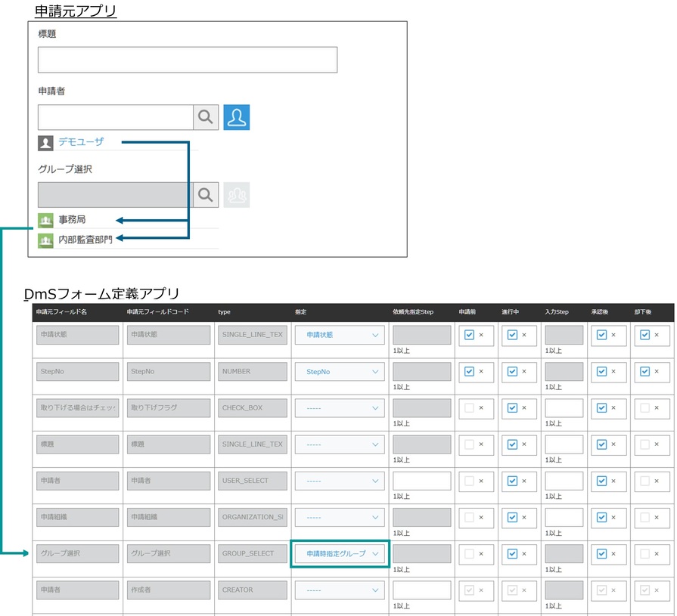Toggle 進行中 checkbox in 取り下げフラグ row

512,407
